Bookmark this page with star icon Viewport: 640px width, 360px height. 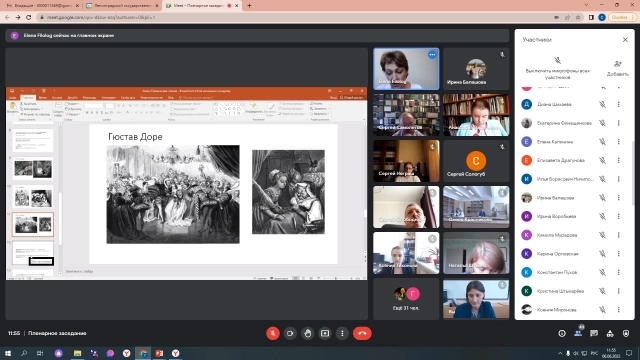click(578, 18)
